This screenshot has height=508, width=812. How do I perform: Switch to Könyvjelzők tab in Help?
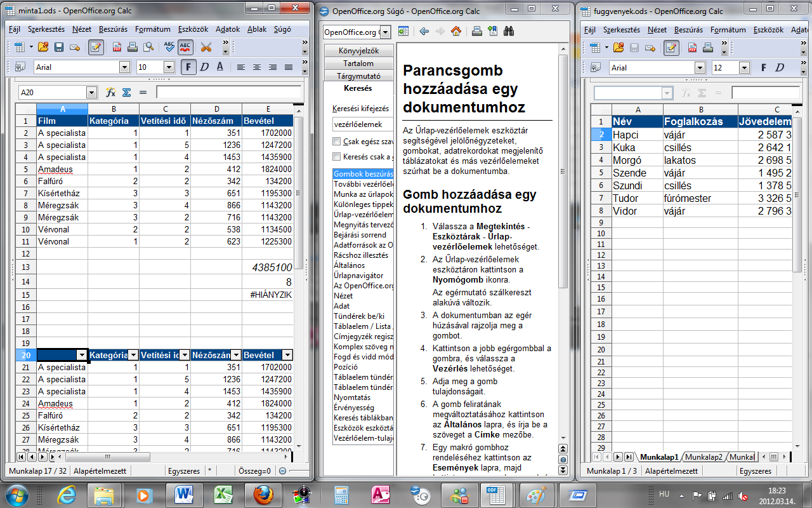click(358, 51)
